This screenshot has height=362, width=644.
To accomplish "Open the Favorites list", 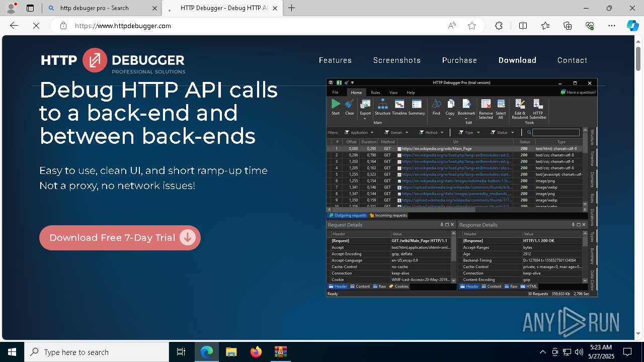I will tap(545, 26).
